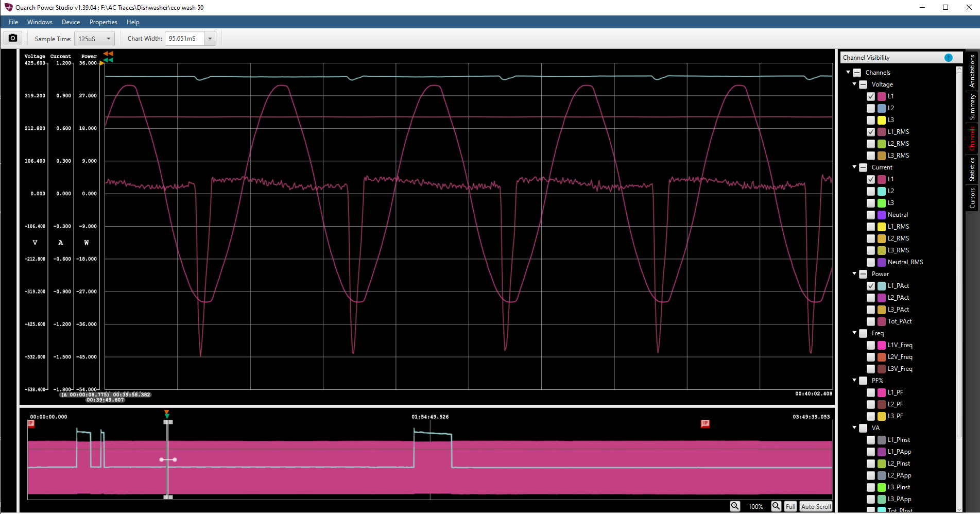
Task: Open the Help menu
Action: [x=133, y=22]
